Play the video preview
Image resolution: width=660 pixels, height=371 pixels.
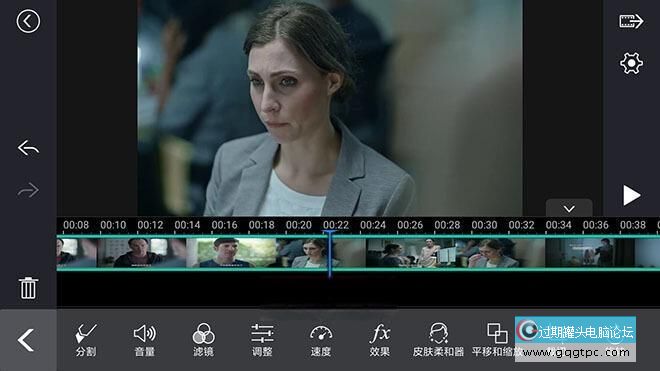tap(631, 195)
